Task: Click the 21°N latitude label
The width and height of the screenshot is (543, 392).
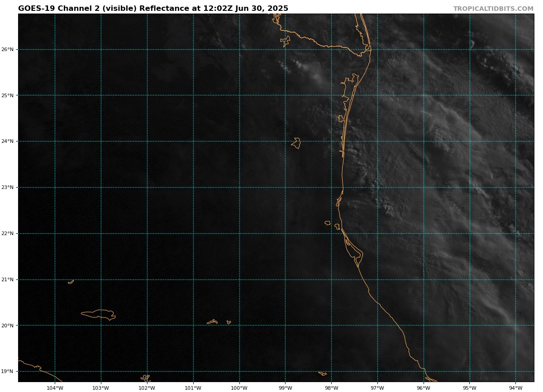Action: tap(8, 279)
